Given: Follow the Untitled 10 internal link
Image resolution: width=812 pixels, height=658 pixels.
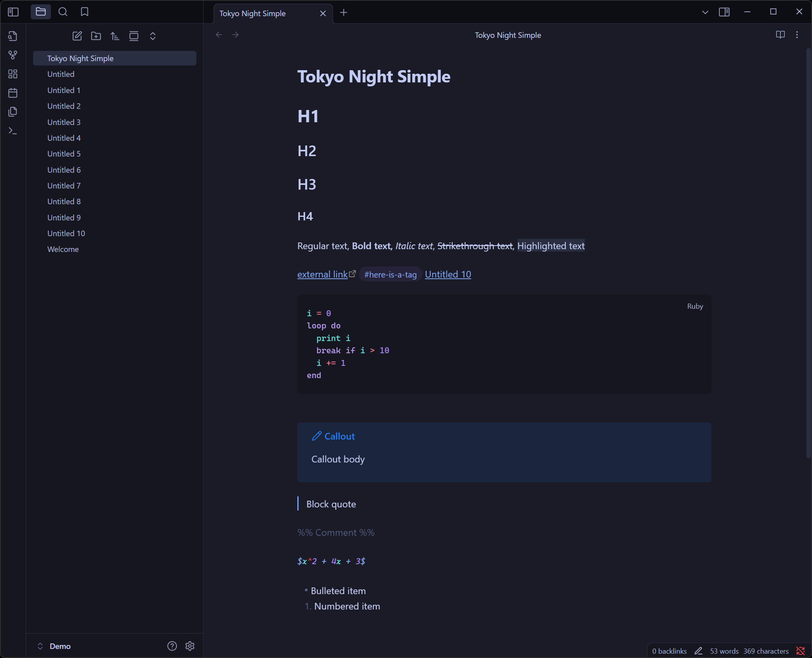Looking at the screenshot, I should tap(448, 274).
